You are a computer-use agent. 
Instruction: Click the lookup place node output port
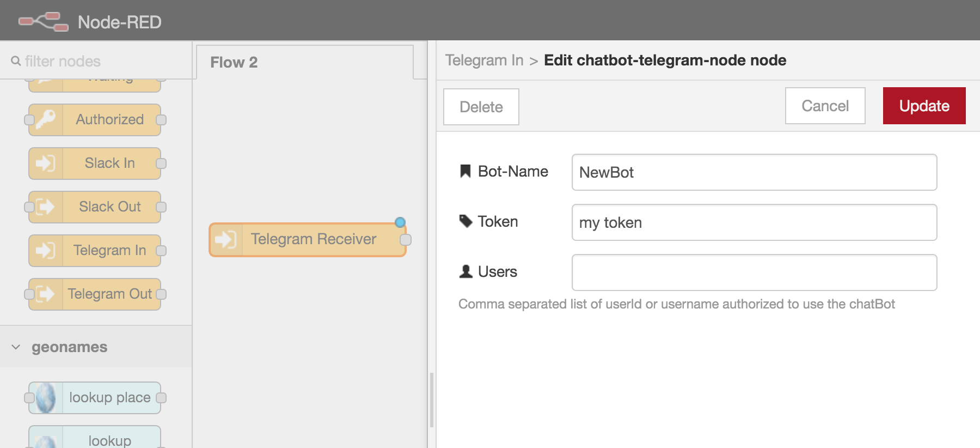[161, 398]
